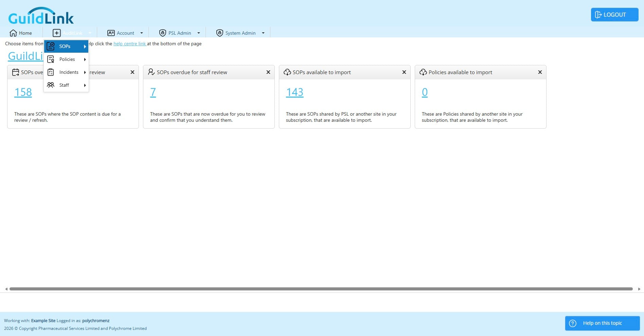This screenshot has width=644, height=336.
Task: Click the horizontal scrollbar track
Action: pos(321,289)
